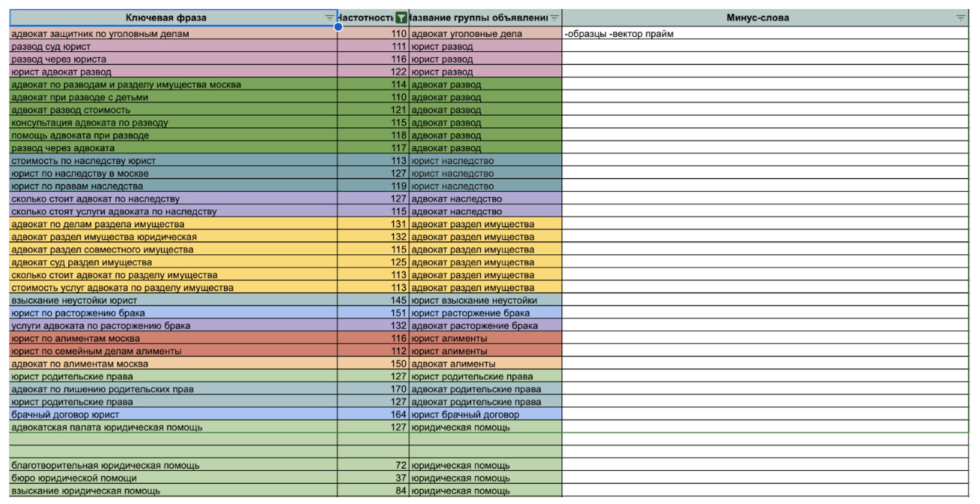Select cell 'юрист по правам наследства'

click(x=174, y=186)
